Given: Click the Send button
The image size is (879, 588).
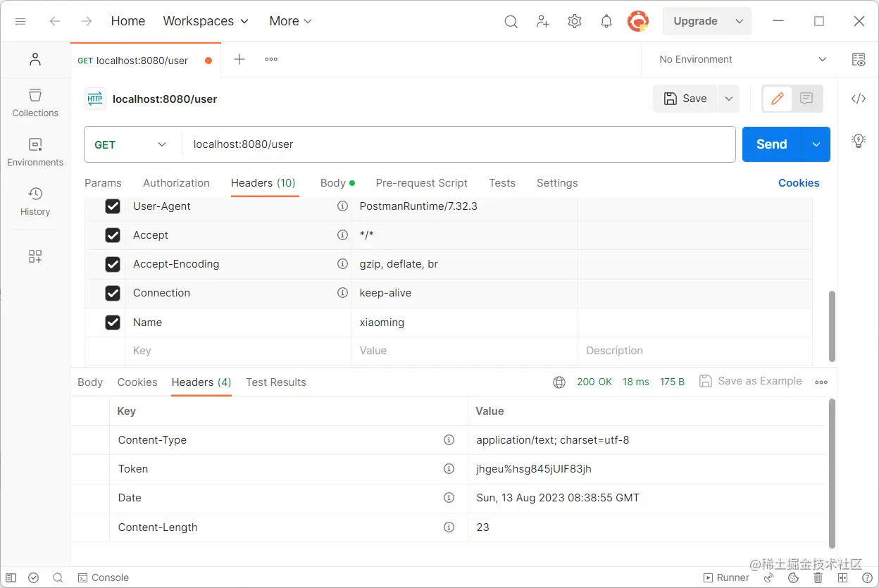Looking at the screenshot, I should pyautogui.click(x=772, y=144).
